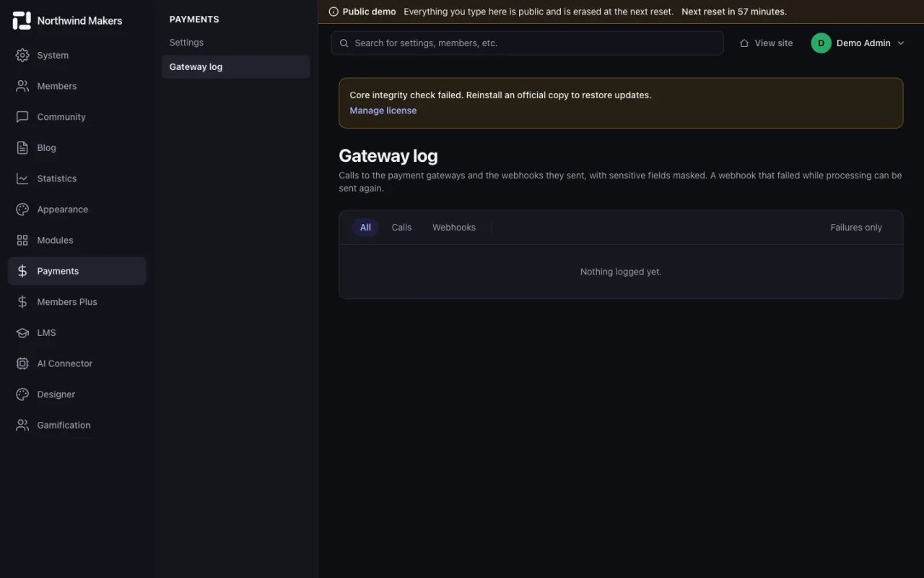
Task: Select the All tab in Gateway log
Action: pyautogui.click(x=365, y=228)
